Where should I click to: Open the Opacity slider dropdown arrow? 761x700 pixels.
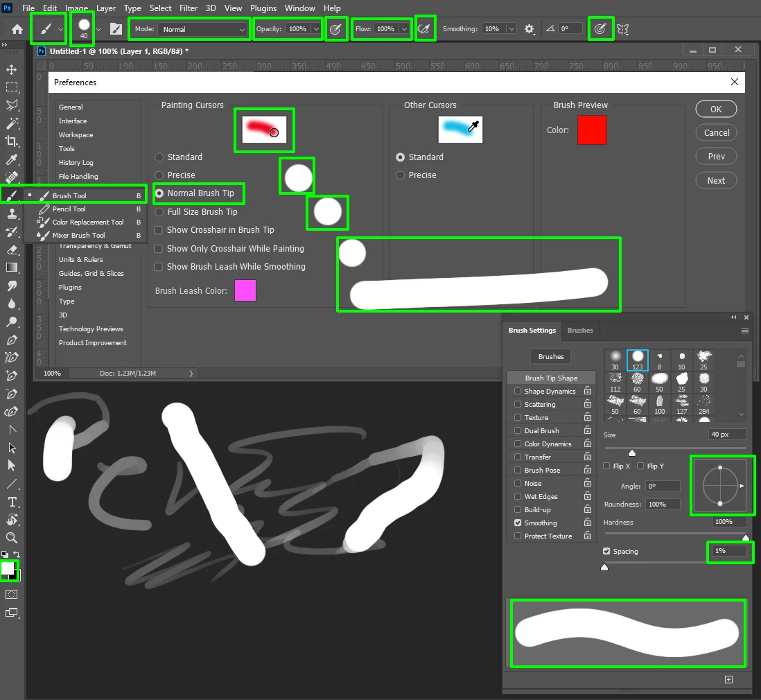tap(316, 29)
